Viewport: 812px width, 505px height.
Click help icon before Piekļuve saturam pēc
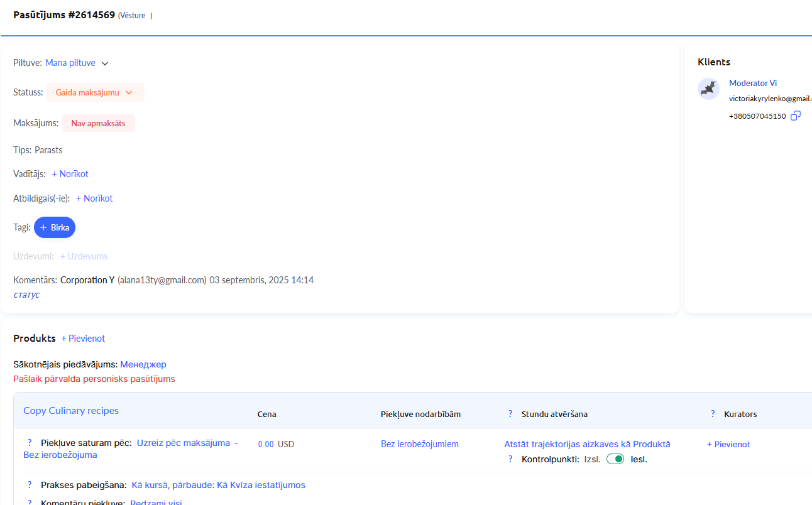[x=30, y=443]
